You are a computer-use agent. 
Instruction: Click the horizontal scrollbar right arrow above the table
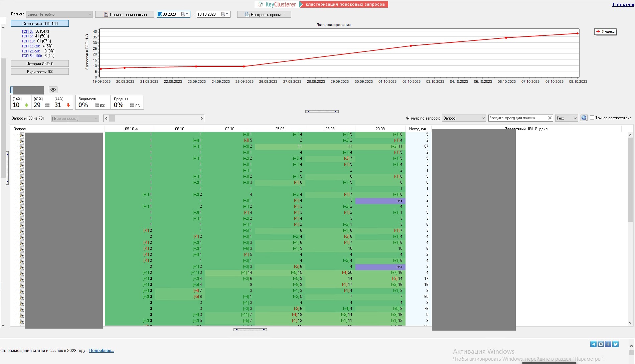tap(201, 118)
